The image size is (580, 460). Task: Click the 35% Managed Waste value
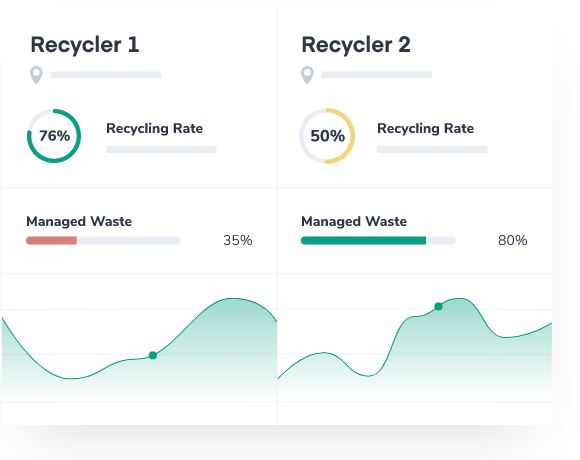coord(238,240)
